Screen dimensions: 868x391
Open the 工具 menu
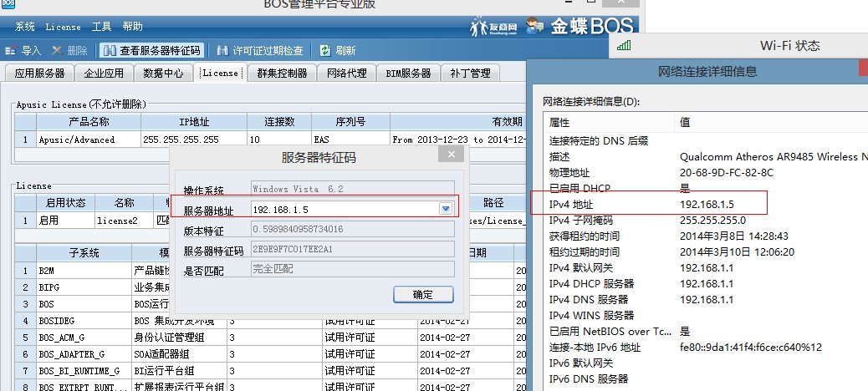pyautogui.click(x=102, y=27)
